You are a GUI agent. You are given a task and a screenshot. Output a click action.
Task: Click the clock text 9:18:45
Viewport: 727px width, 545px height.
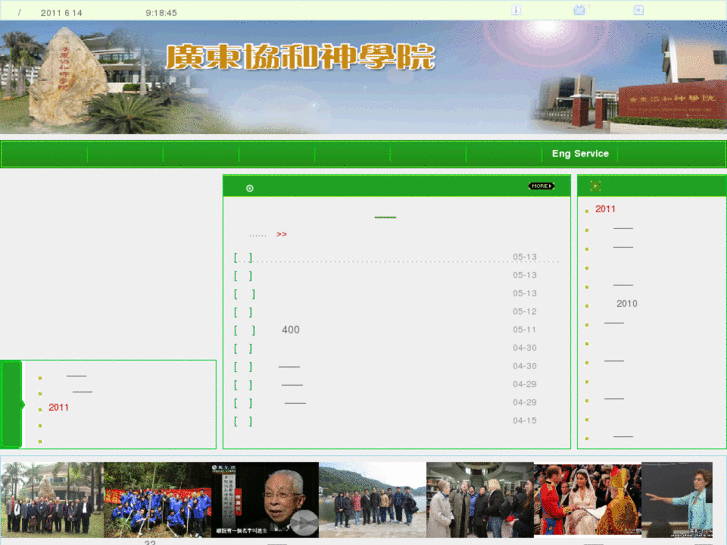[x=161, y=13]
